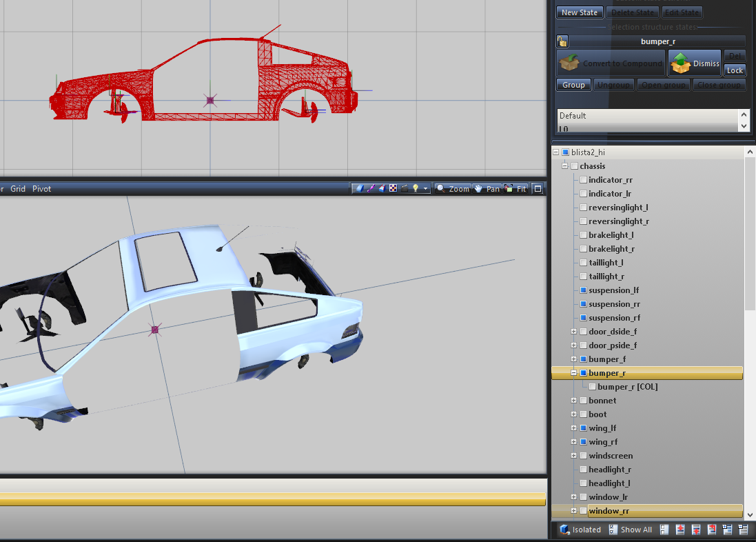Click the down arrow of hierarchy scrollbar
The image size is (756, 542).
[750, 515]
